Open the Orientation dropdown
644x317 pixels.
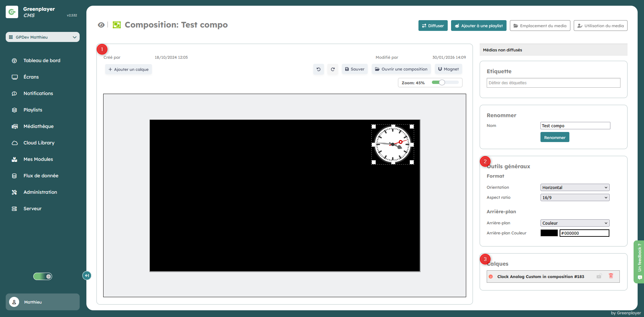(x=574, y=187)
